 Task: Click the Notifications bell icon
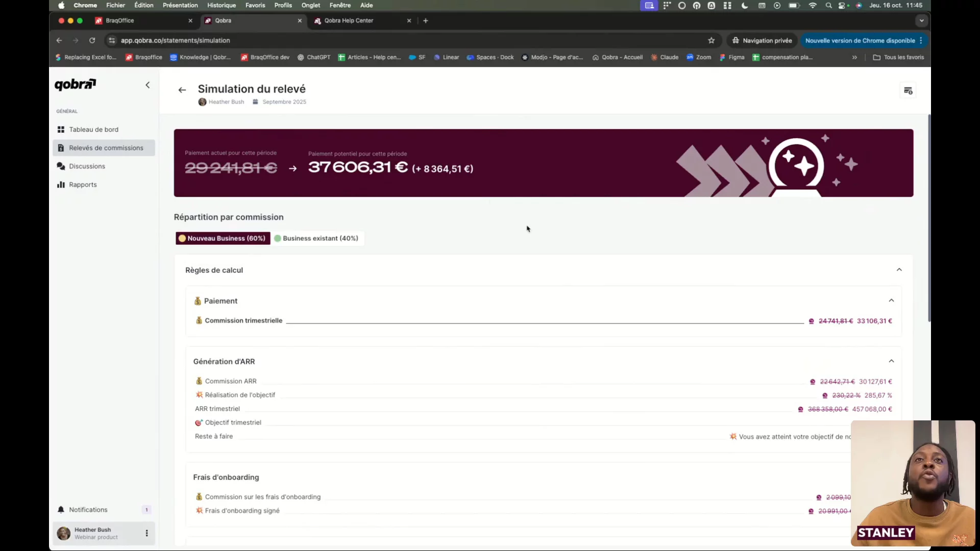click(61, 510)
